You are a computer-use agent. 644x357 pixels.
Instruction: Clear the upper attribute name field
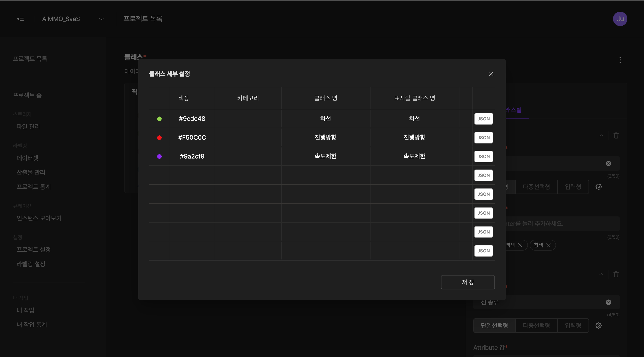pos(609,163)
